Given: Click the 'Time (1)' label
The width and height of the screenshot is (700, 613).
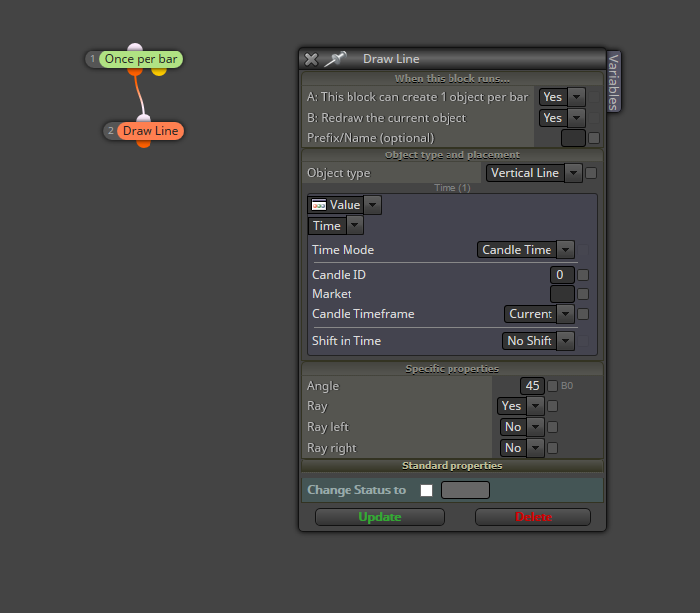Looking at the screenshot, I should [x=452, y=188].
